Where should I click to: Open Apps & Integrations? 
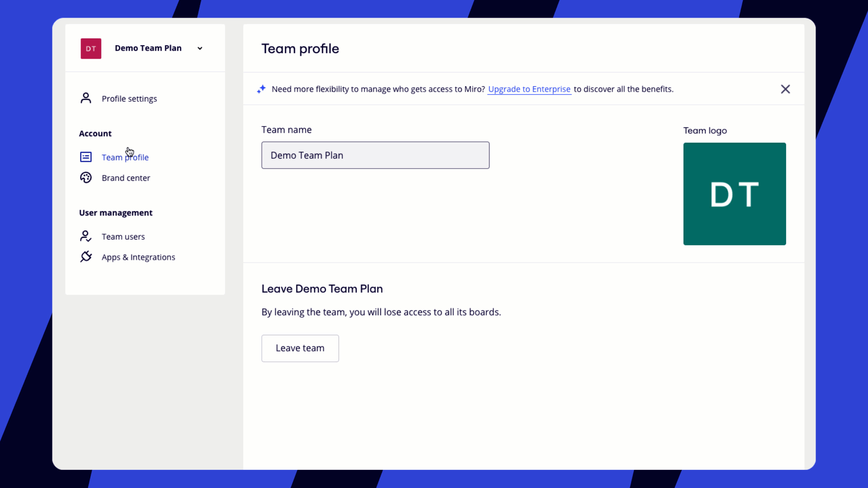pyautogui.click(x=138, y=257)
